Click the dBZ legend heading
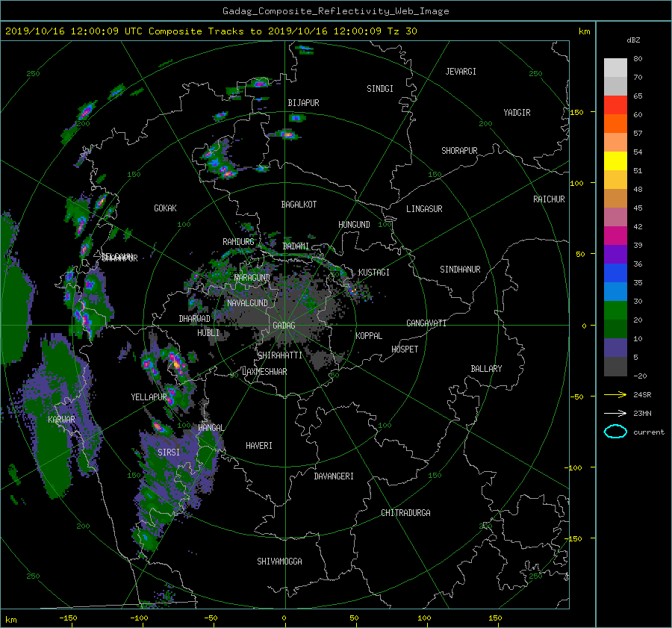 point(633,40)
